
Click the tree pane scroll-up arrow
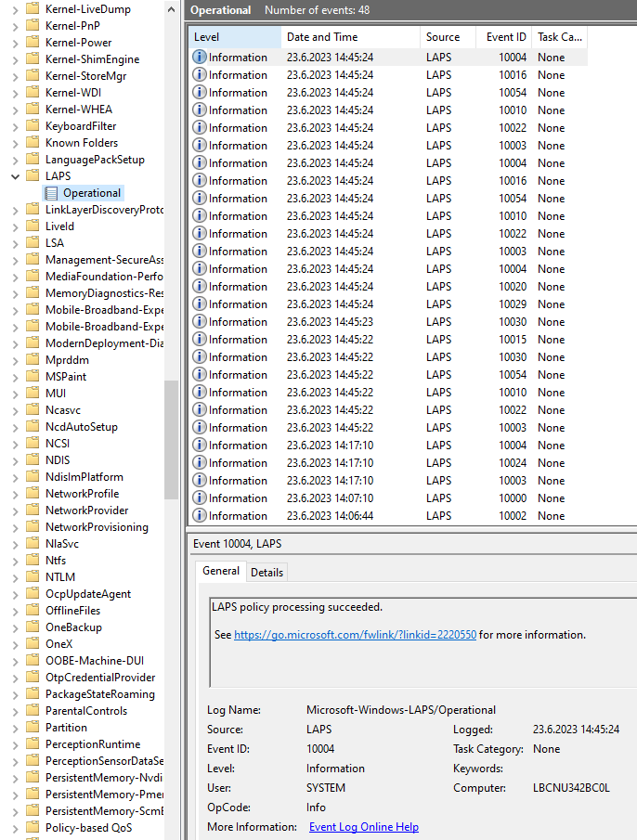pos(171,9)
